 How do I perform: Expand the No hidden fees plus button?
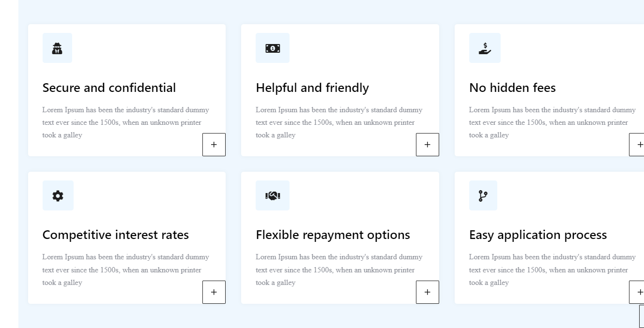point(638,145)
